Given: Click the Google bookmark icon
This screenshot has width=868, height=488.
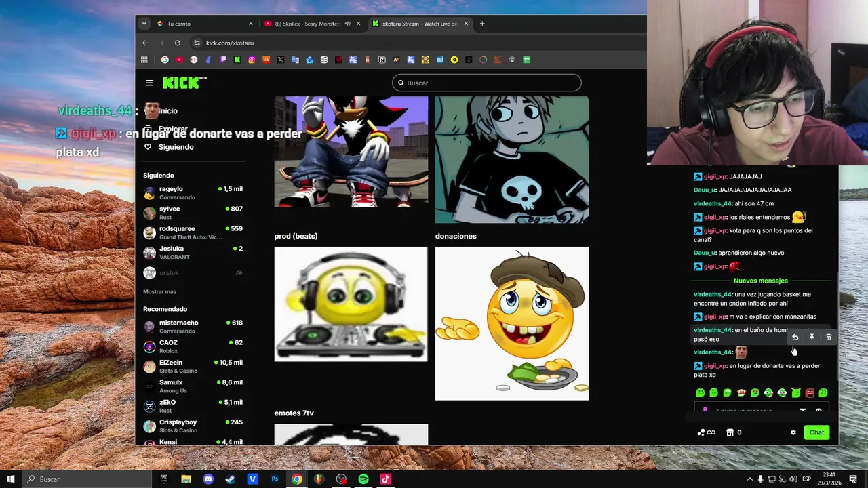Looking at the screenshot, I should [x=165, y=60].
